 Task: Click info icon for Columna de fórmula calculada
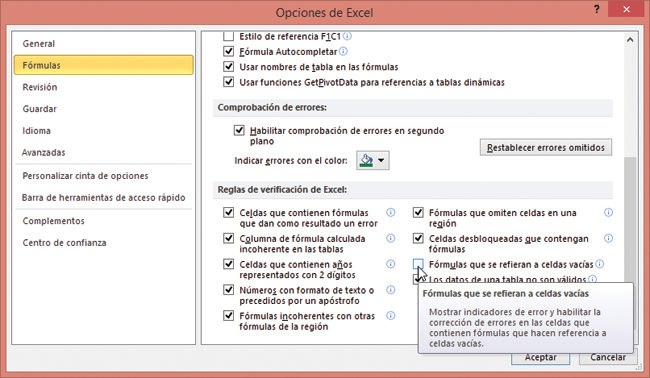(390, 238)
